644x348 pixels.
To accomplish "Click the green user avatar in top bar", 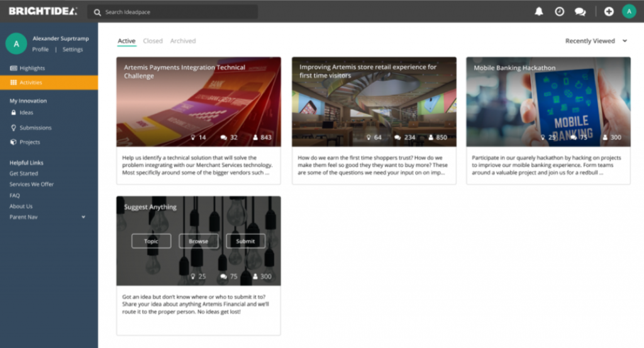I will pos(629,11).
